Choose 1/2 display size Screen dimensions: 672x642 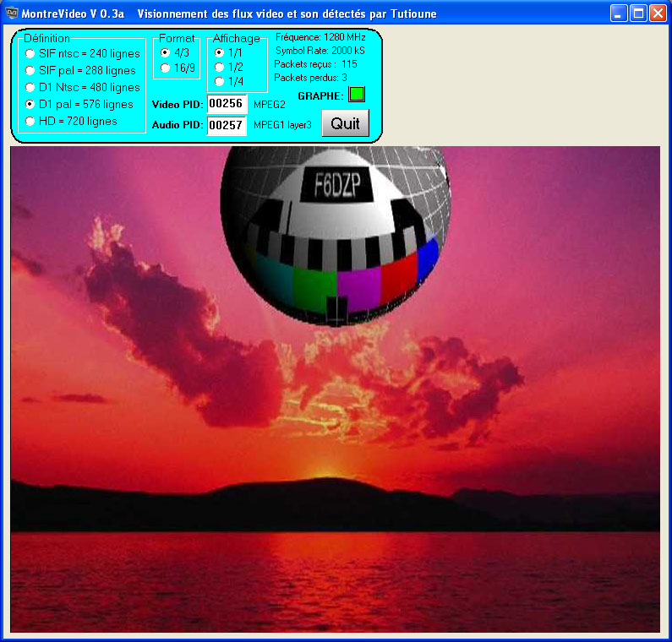tap(220, 67)
